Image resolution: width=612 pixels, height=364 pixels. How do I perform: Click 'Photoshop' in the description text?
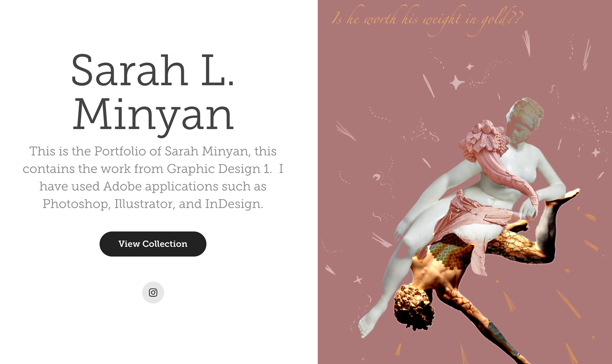76,204
